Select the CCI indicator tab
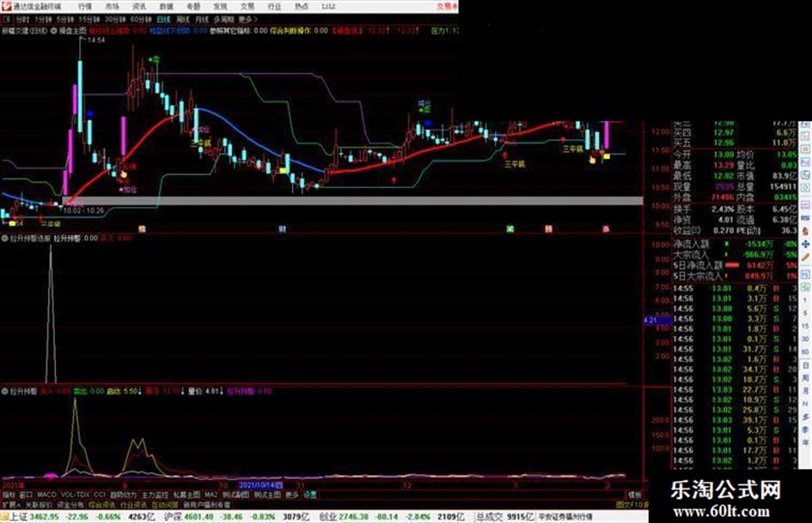The width and height of the screenshot is (812, 523). pyautogui.click(x=100, y=495)
